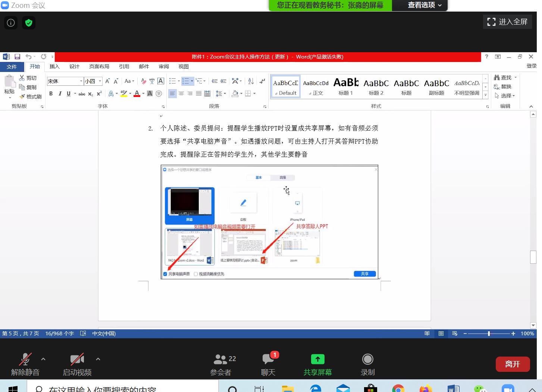This screenshot has width=542, height=392.
Task: Click 进入全屏 to enter fullscreen
Action: coord(507,22)
